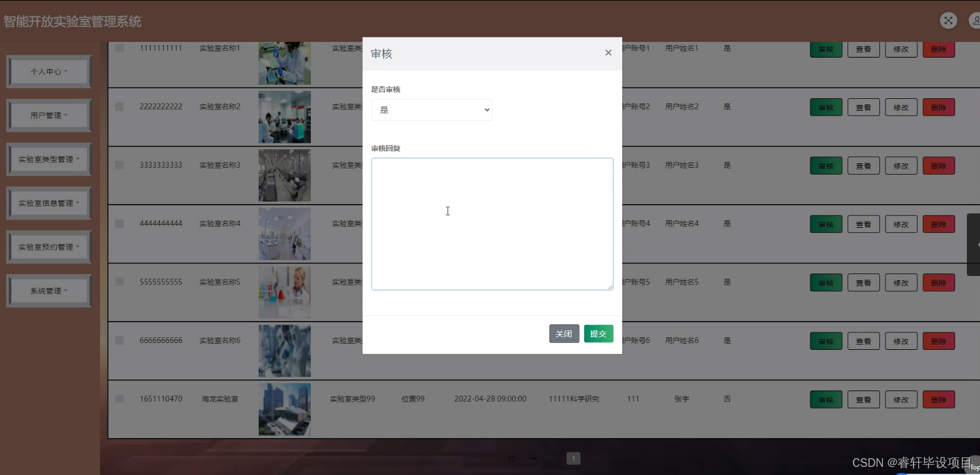The height and width of the screenshot is (475, 980).
Task: Open the page size dropdown showing 10
Action: (x=520, y=458)
